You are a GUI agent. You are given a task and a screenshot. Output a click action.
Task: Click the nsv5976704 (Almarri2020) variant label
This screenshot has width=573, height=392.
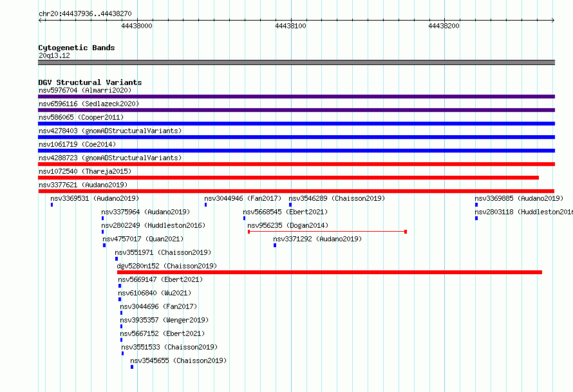85,90
